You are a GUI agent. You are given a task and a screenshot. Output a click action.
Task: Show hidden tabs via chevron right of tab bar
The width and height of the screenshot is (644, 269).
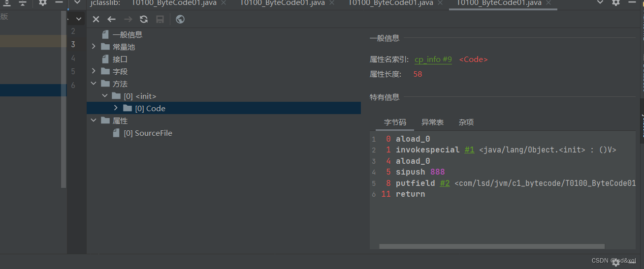[600, 2]
